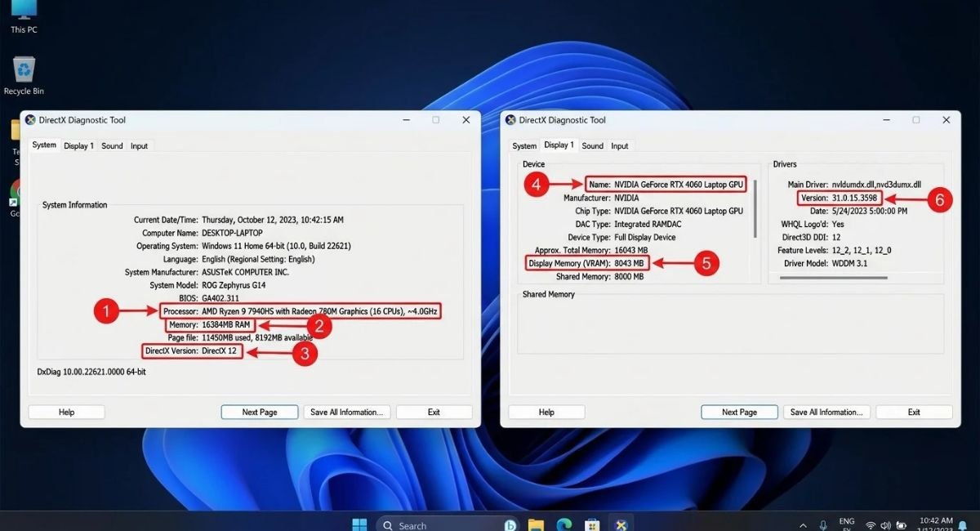Viewport: 980px width, 531px height.
Task: Launch Microsoft Edge from the taskbar
Action: tap(564, 525)
